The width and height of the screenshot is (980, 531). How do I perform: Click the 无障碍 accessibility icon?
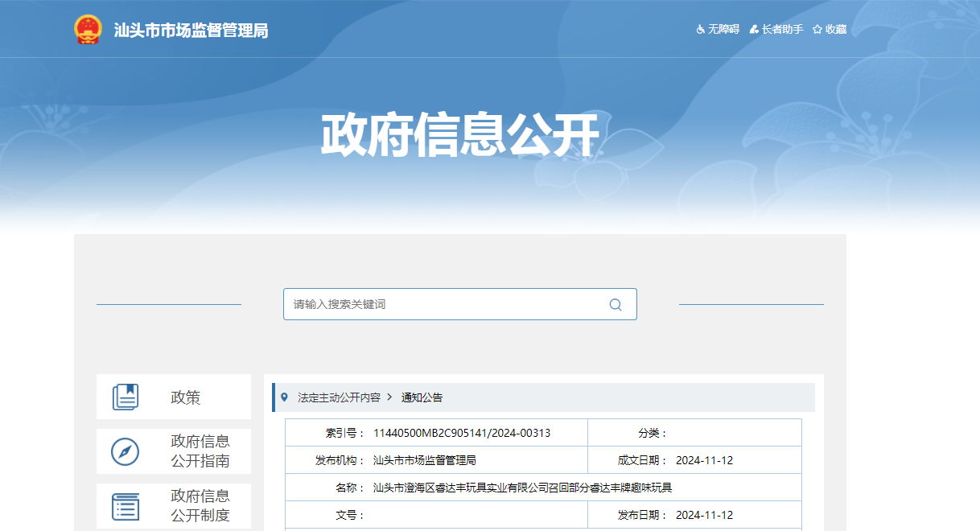pyautogui.click(x=700, y=29)
